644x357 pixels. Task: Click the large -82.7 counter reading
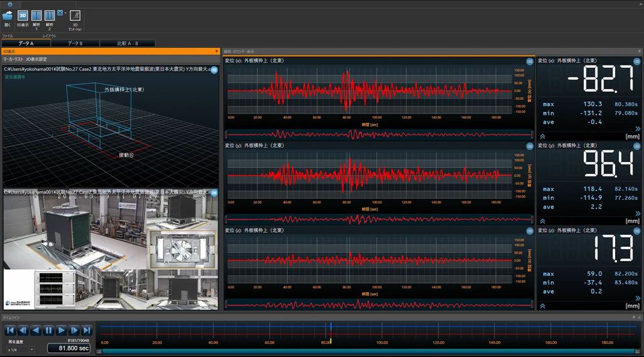point(601,79)
